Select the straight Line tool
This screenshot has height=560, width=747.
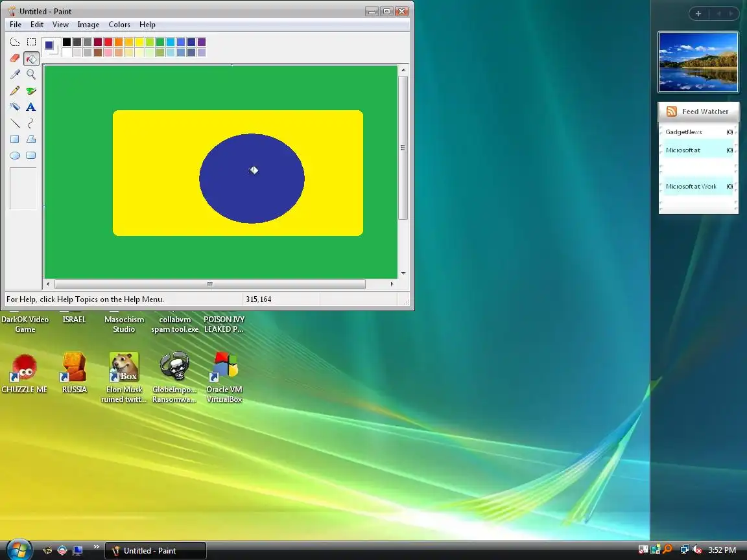[x=15, y=123]
